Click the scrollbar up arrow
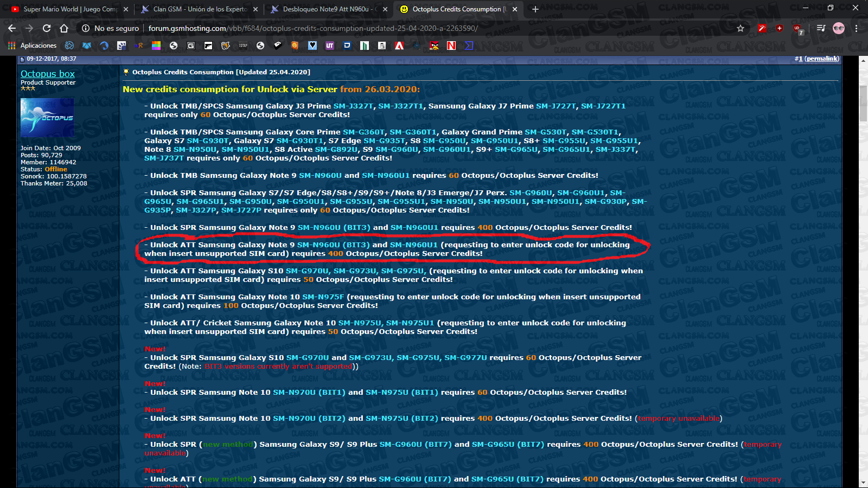Viewport: 868px width, 488px height. click(863, 61)
